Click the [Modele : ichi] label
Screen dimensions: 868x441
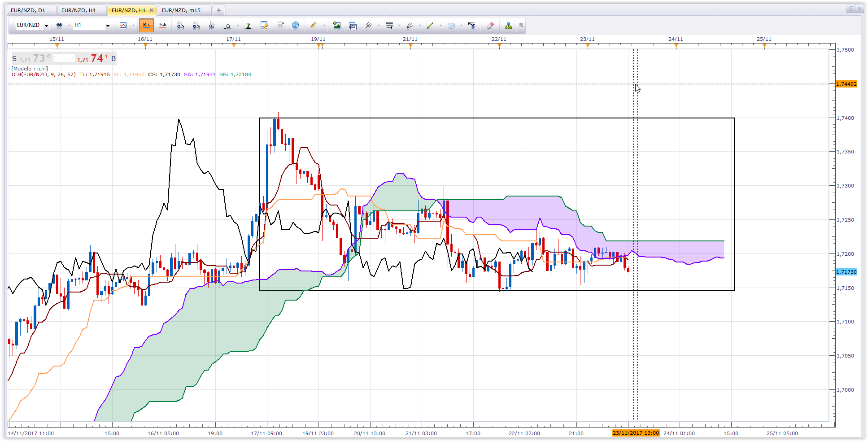pos(30,69)
